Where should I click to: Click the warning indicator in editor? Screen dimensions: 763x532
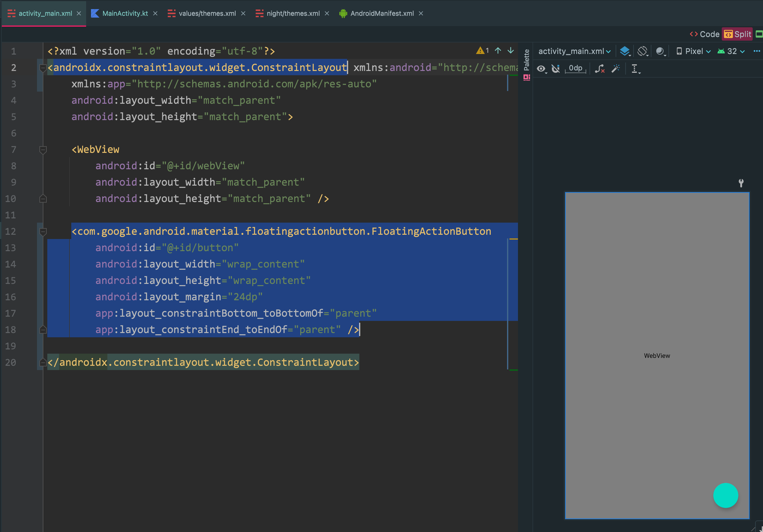click(482, 51)
